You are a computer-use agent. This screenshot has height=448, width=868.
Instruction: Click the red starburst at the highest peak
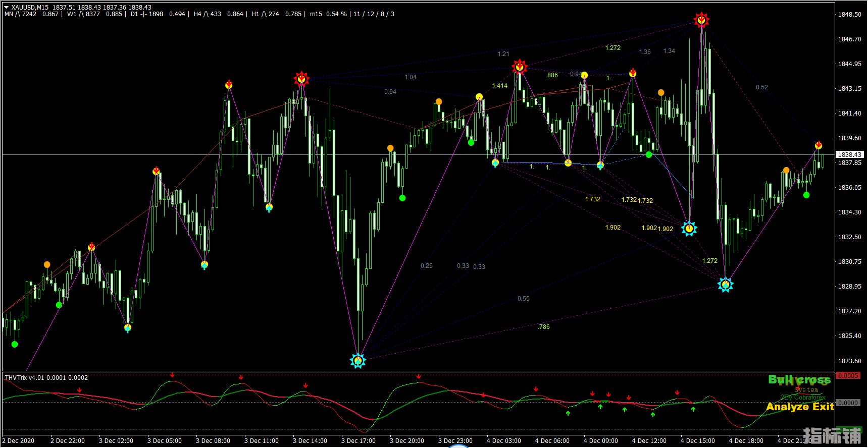(701, 20)
